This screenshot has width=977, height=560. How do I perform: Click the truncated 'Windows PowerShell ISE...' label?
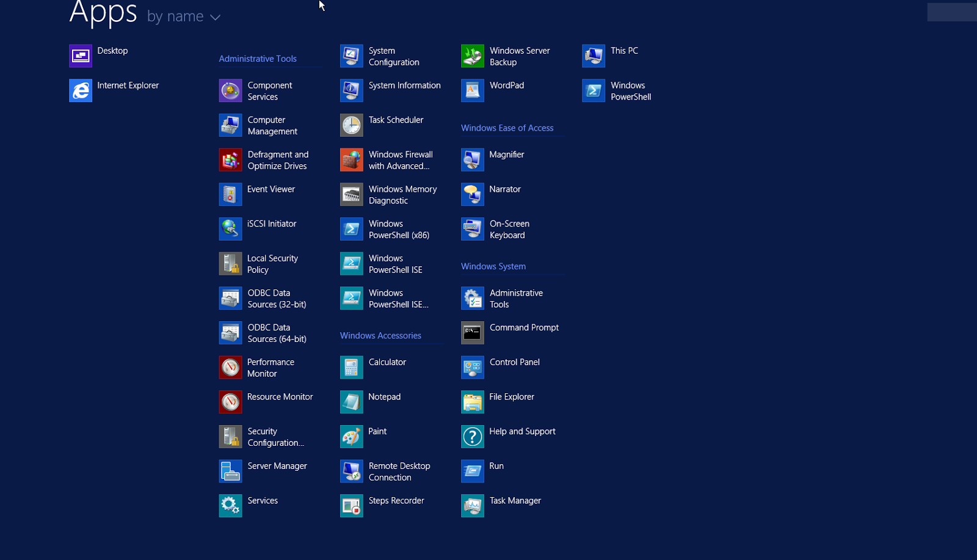coord(399,299)
